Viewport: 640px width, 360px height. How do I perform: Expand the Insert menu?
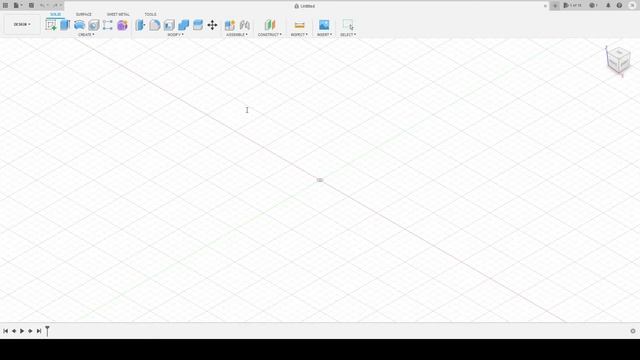(324, 35)
